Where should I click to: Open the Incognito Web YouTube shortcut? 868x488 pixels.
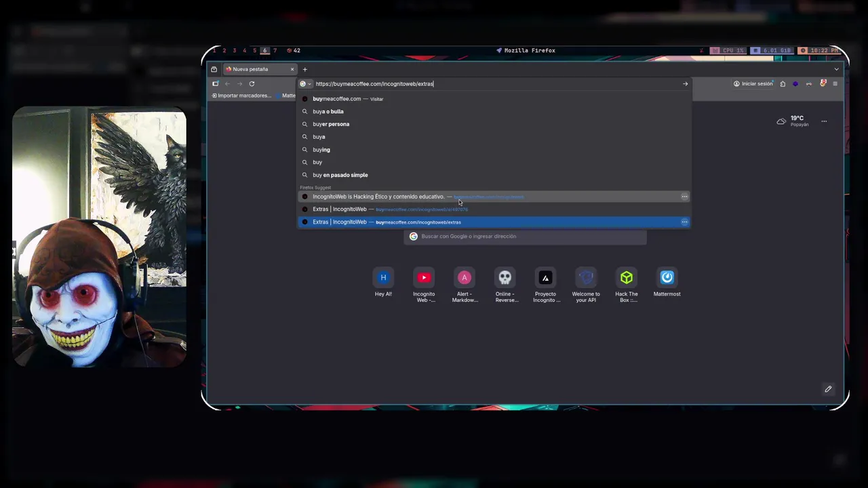[x=424, y=285]
